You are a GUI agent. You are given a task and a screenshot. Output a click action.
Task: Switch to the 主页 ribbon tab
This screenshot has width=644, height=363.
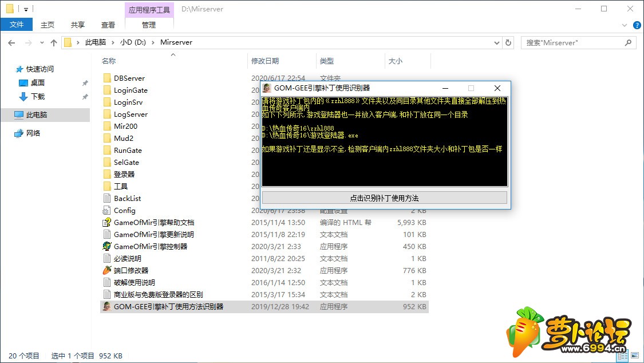[x=48, y=25]
